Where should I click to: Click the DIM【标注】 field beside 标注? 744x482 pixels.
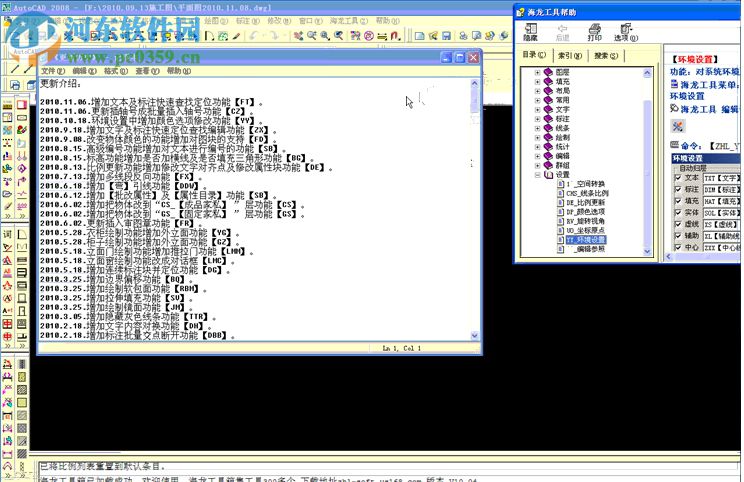(x=721, y=189)
